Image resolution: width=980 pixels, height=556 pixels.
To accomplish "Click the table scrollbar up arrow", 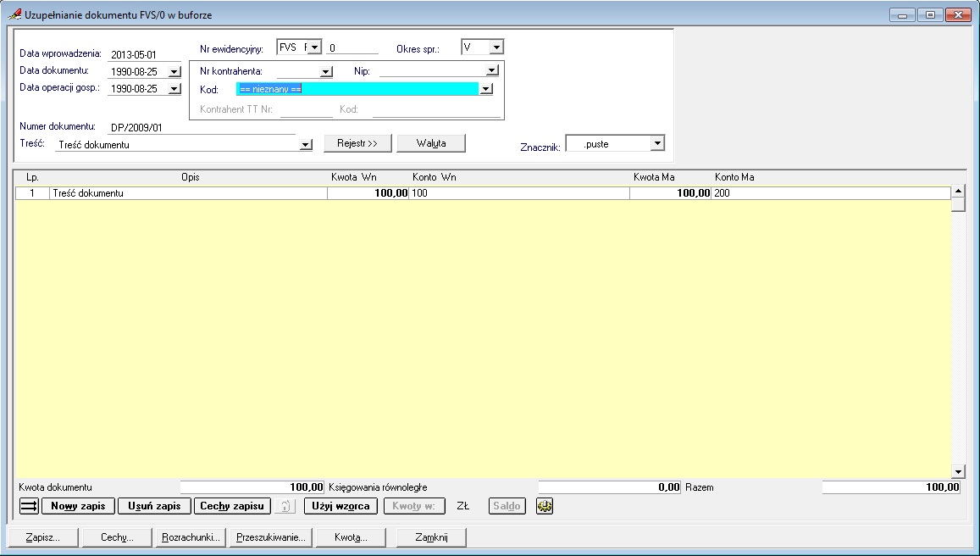I will [x=958, y=192].
